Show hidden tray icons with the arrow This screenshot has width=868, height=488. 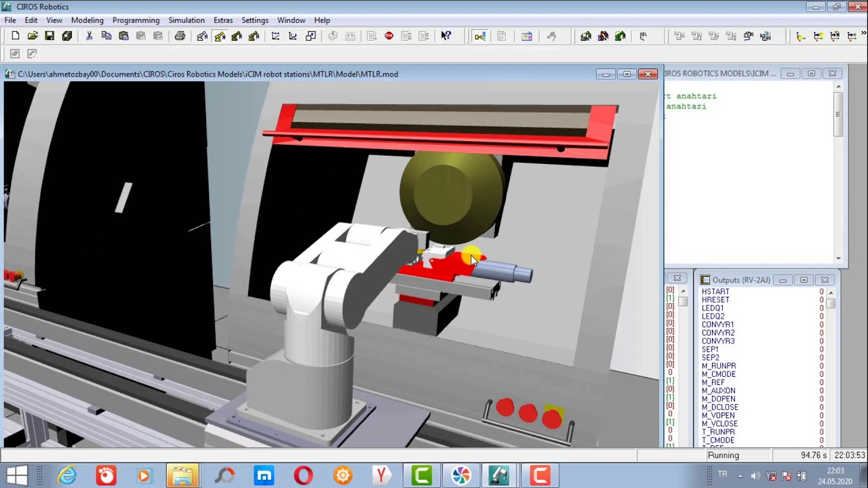(740, 476)
